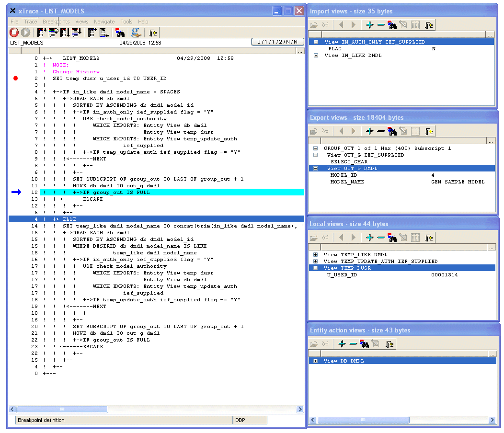Click the 'g' search icon in xTrace toolbar
The image size is (504, 433).
click(136, 33)
